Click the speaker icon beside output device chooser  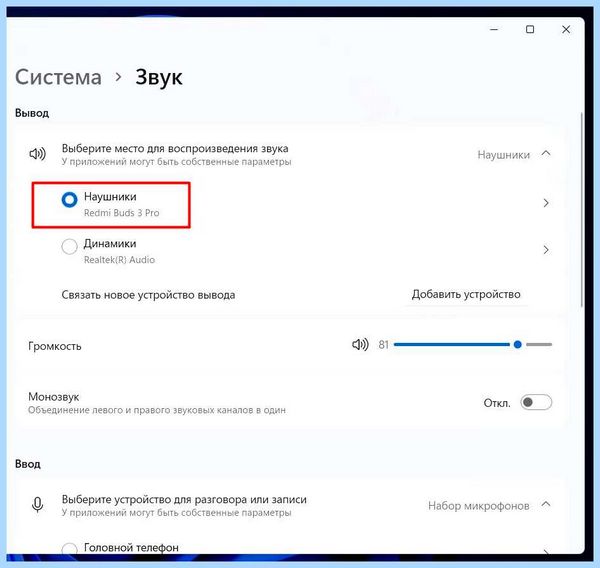click(38, 154)
